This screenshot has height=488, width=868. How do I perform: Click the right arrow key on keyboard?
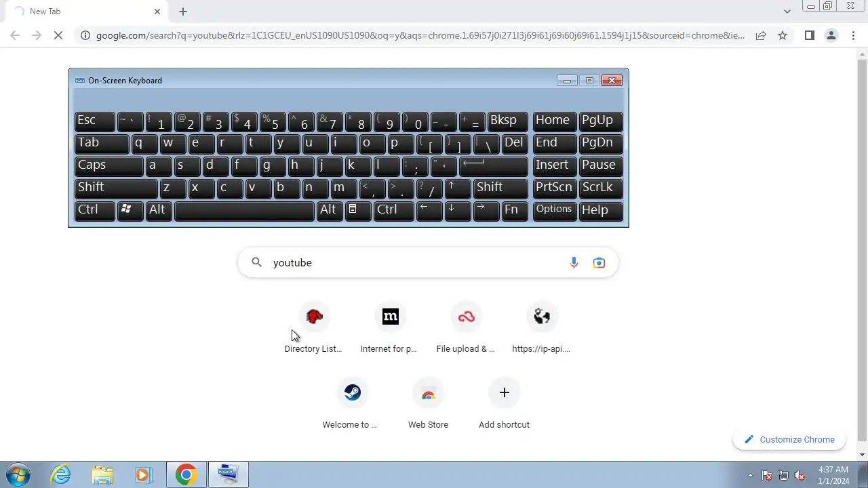[x=486, y=210]
